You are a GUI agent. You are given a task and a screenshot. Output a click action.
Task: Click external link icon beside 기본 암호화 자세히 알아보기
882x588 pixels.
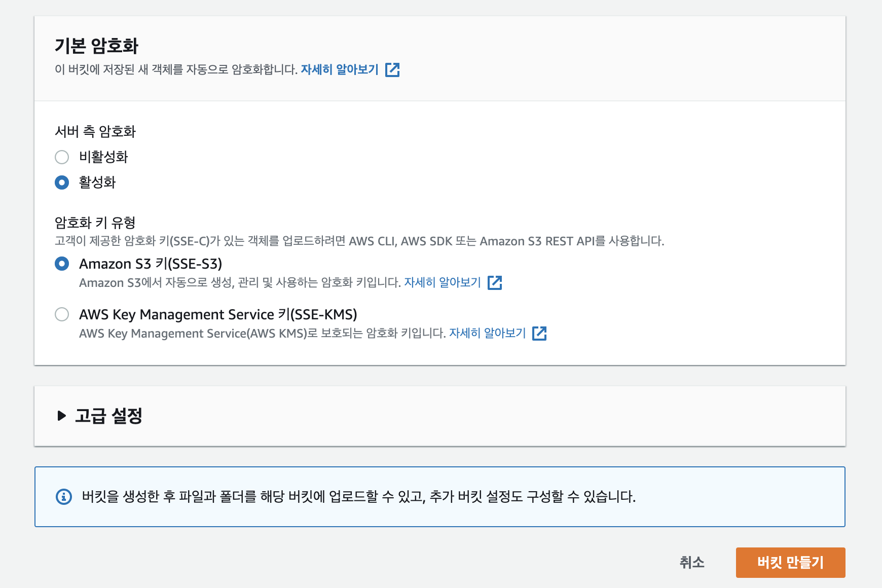coord(392,69)
